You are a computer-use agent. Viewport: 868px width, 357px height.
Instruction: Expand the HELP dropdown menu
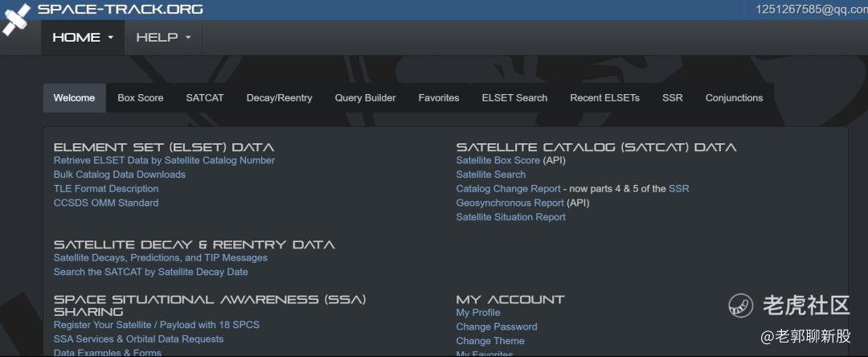163,38
